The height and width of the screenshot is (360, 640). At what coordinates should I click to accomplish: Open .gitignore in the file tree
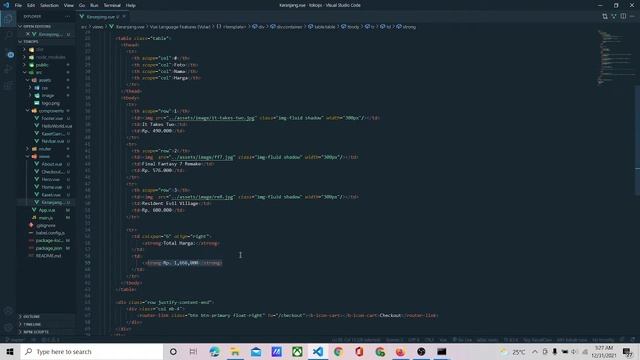pyautogui.click(x=46, y=225)
